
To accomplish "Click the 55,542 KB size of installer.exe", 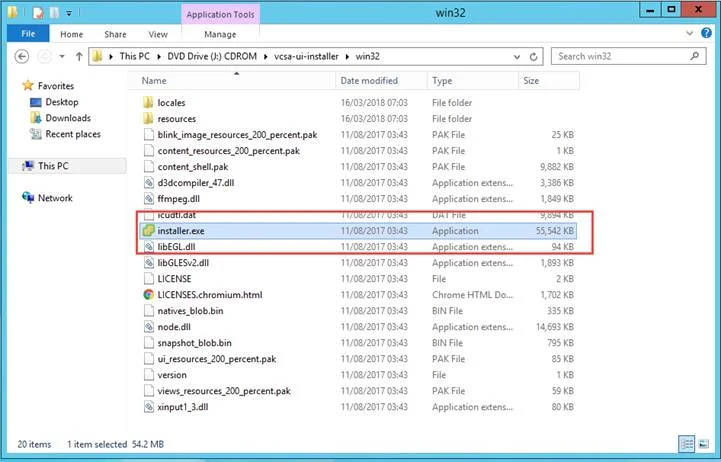I will click(555, 231).
